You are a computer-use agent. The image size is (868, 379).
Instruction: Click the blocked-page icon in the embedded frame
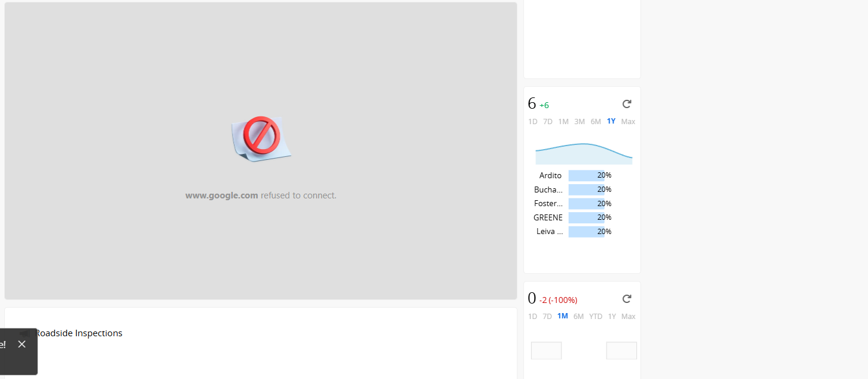[x=261, y=138]
